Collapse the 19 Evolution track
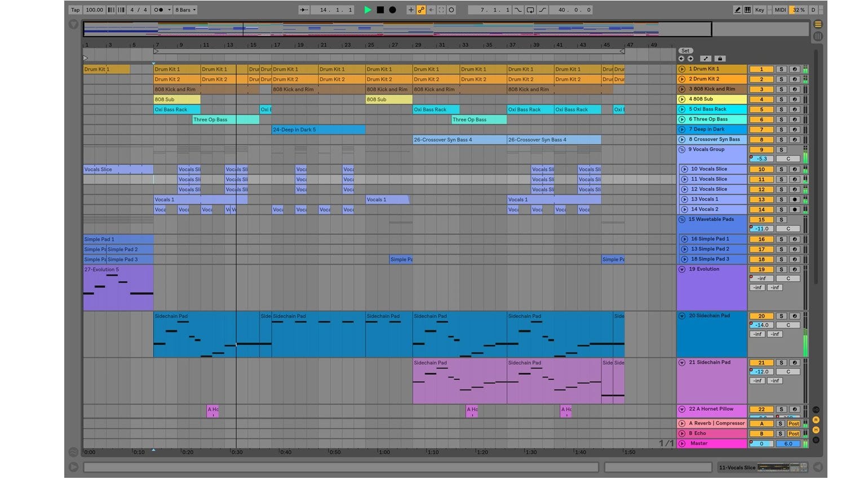The height and width of the screenshot is (479, 868). coord(682,269)
